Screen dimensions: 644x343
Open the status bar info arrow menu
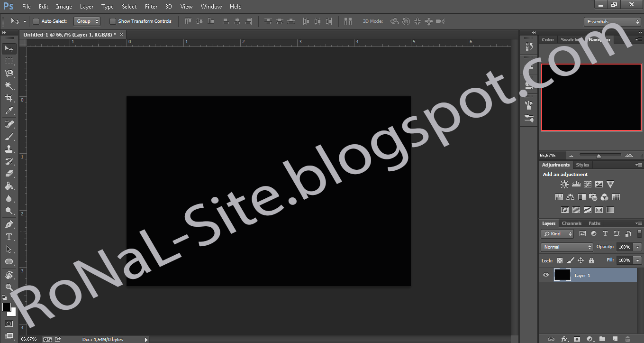[x=146, y=340]
